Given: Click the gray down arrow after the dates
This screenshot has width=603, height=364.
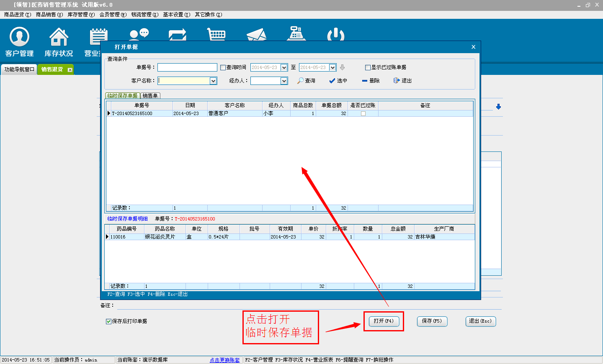Looking at the screenshot, I should pyautogui.click(x=342, y=67).
